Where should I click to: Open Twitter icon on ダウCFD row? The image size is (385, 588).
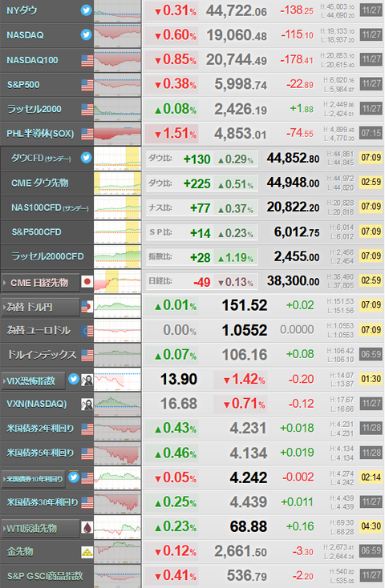point(87,158)
